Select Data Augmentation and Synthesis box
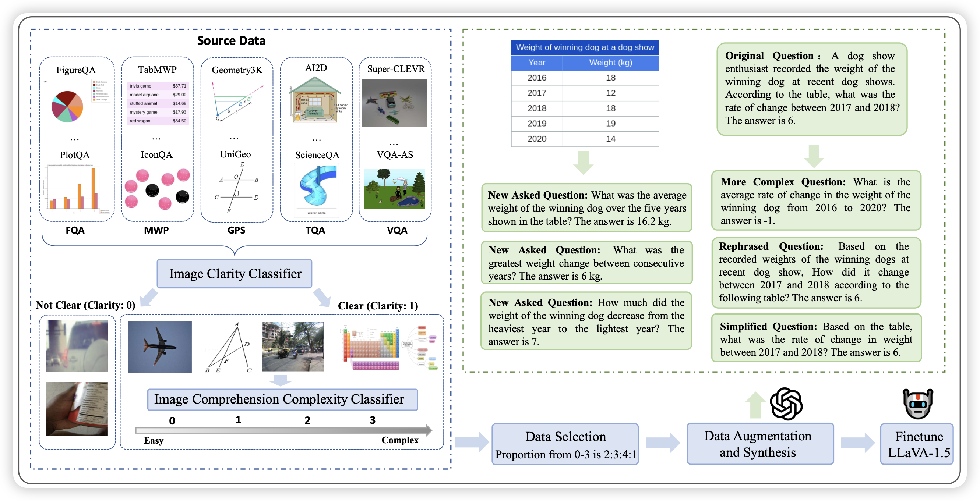The width and height of the screenshot is (980, 501). pos(760,444)
